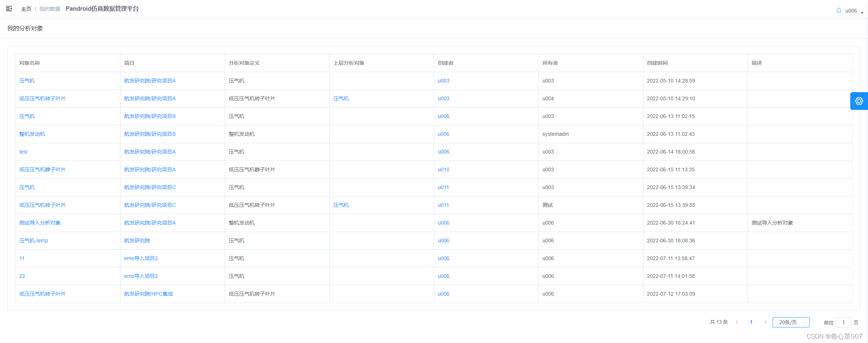Image resolution: width=868 pixels, height=343 pixels.
Task: Collapse the sidebar with hamburger icon
Action: click(x=9, y=9)
